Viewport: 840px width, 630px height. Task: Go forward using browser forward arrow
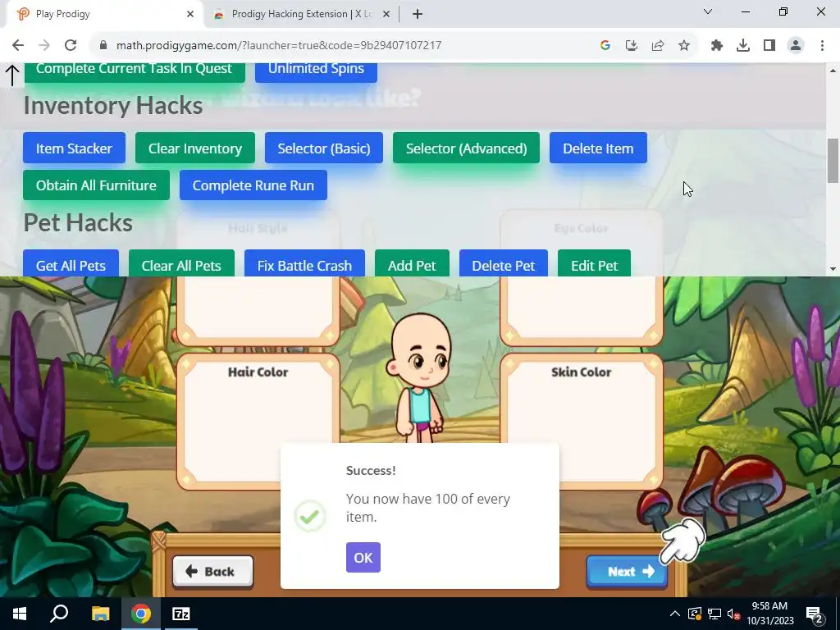click(44, 46)
